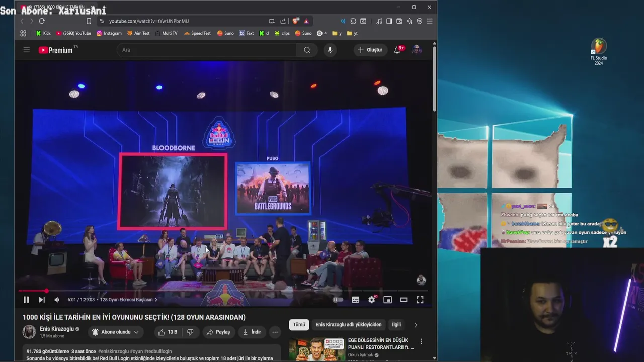644x362 pixels.
Task: Share video with Paylaş
Action: coord(218,332)
